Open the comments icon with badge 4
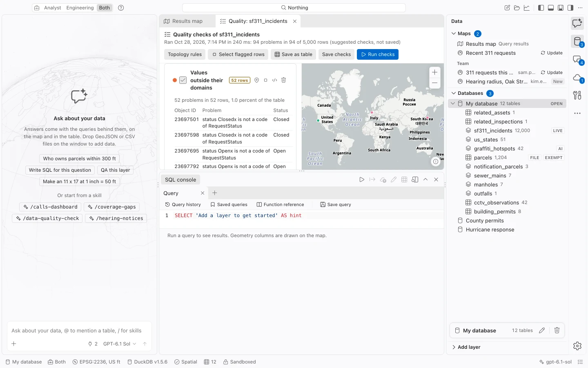588x368 pixels. 577,60
